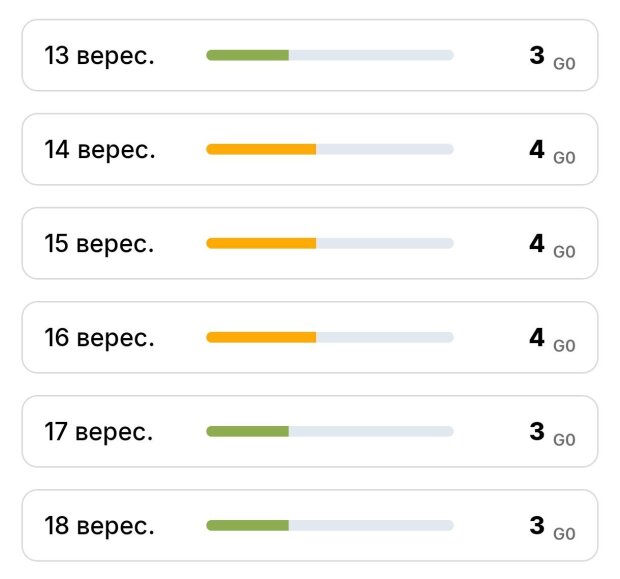Open the 17 верес. day card
620x579 pixels.
coord(310,431)
